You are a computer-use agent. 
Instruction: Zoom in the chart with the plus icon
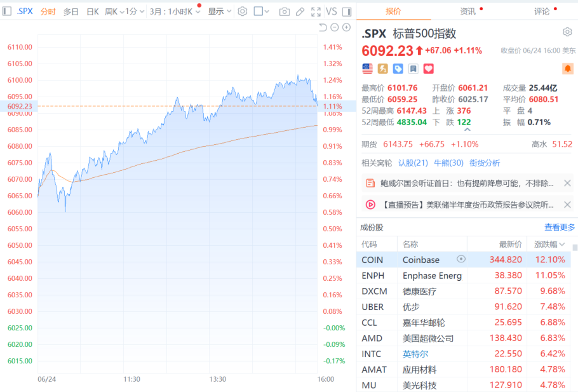[346, 27]
